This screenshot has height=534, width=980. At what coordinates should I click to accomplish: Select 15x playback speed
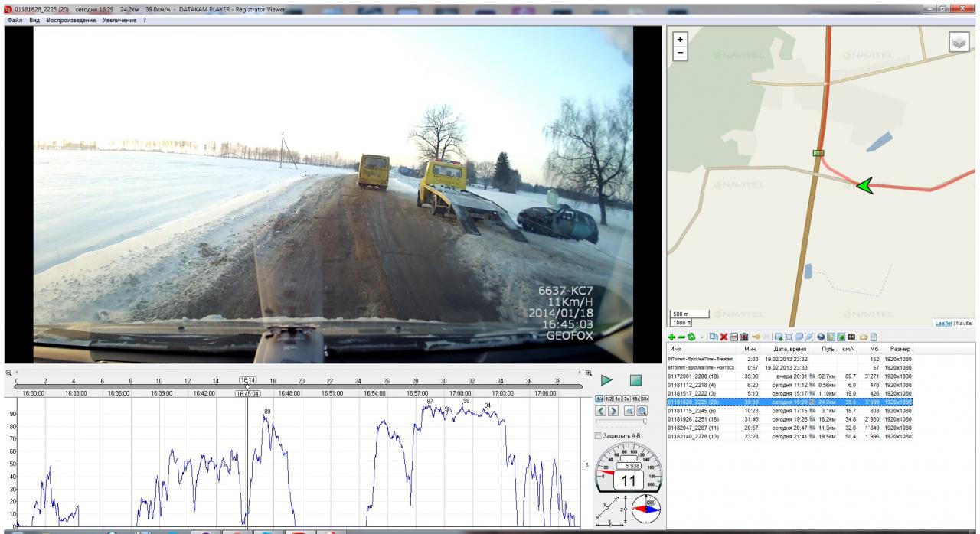coord(635,399)
